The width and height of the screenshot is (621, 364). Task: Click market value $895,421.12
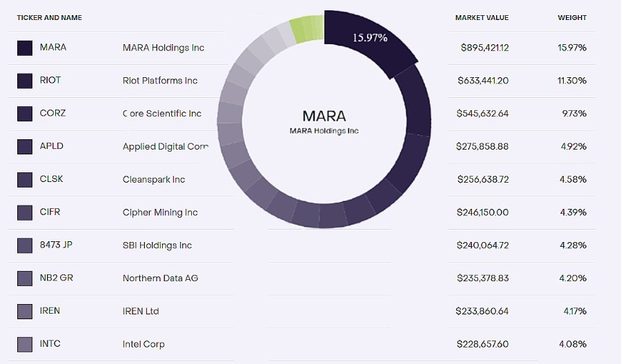[x=485, y=48]
